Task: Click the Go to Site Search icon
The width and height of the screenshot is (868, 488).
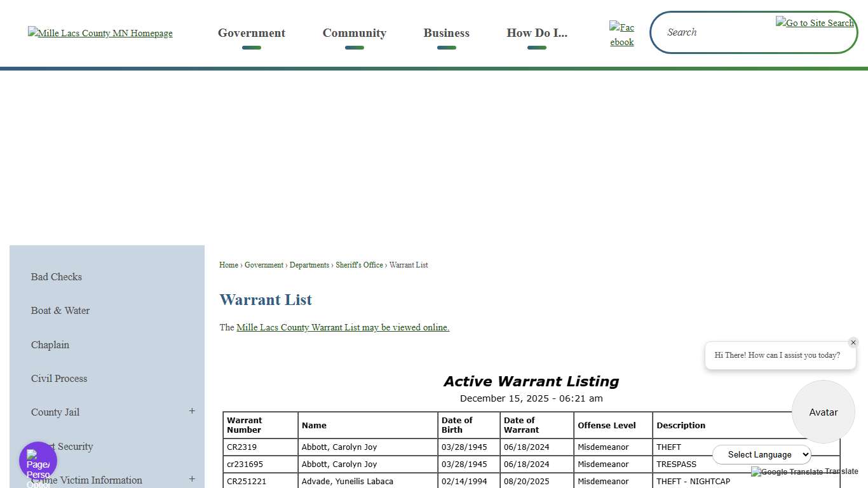Action: [x=815, y=22]
